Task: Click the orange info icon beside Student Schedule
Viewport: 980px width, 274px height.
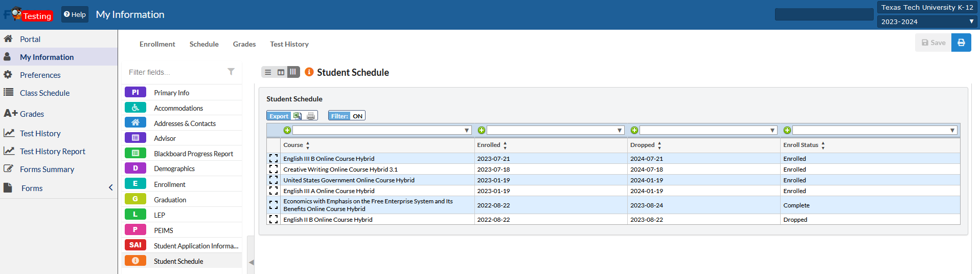Action: point(309,72)
